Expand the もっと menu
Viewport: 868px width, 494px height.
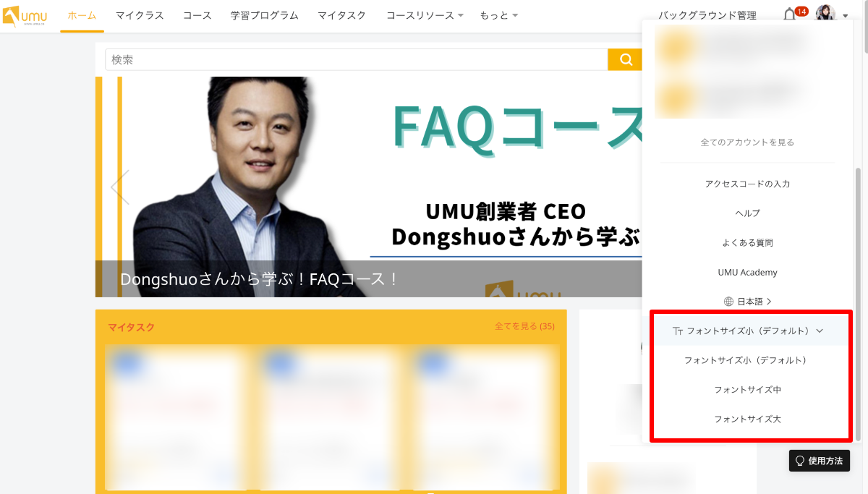coord(498,16)
